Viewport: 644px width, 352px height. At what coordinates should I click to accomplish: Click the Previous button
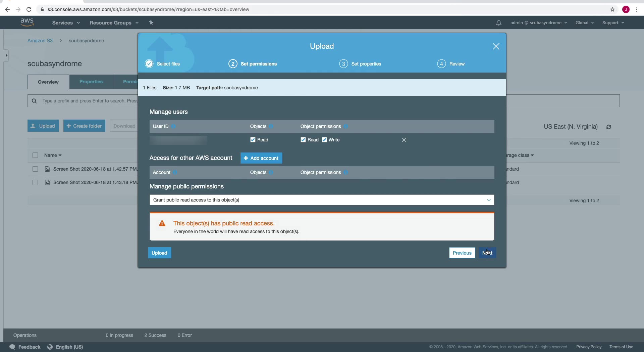[462, 253]
